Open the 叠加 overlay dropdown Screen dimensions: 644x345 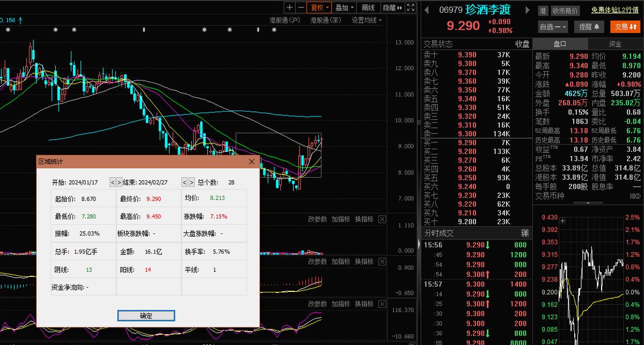[x=344, y=8]
